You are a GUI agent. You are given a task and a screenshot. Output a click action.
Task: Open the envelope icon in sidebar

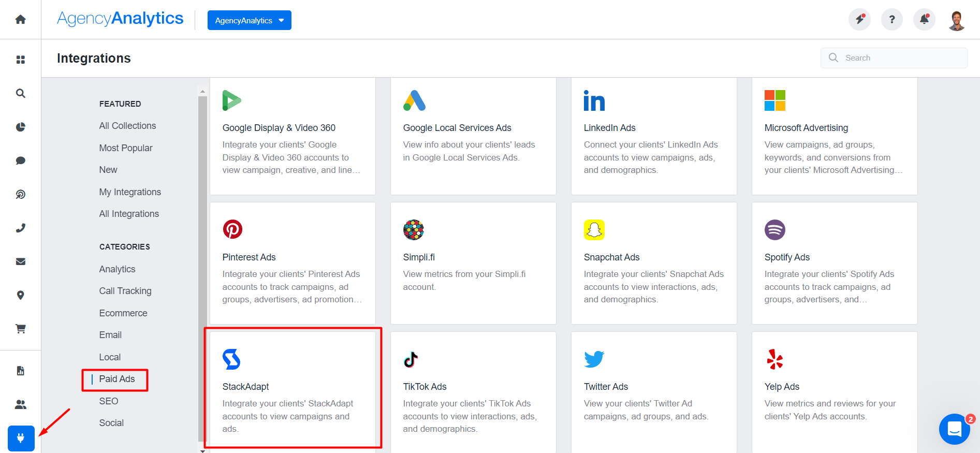[20, 261]
